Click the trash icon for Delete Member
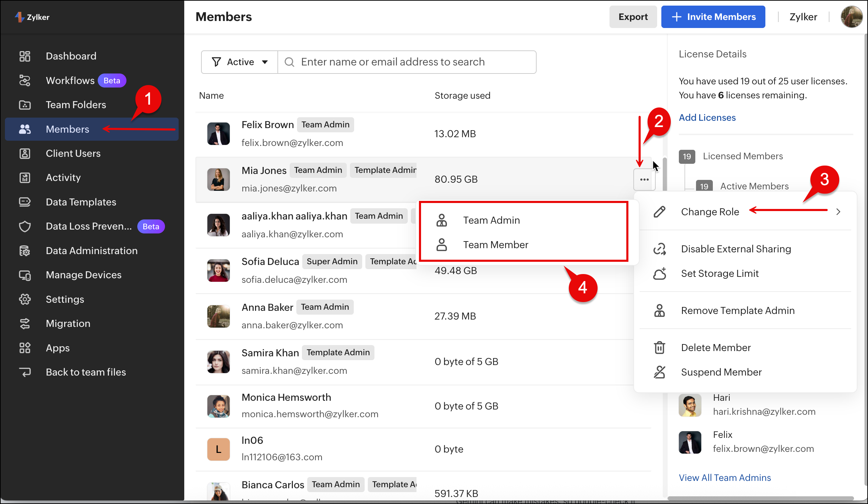The width and height of the screenshot is (868, 504). click(659, 348)
